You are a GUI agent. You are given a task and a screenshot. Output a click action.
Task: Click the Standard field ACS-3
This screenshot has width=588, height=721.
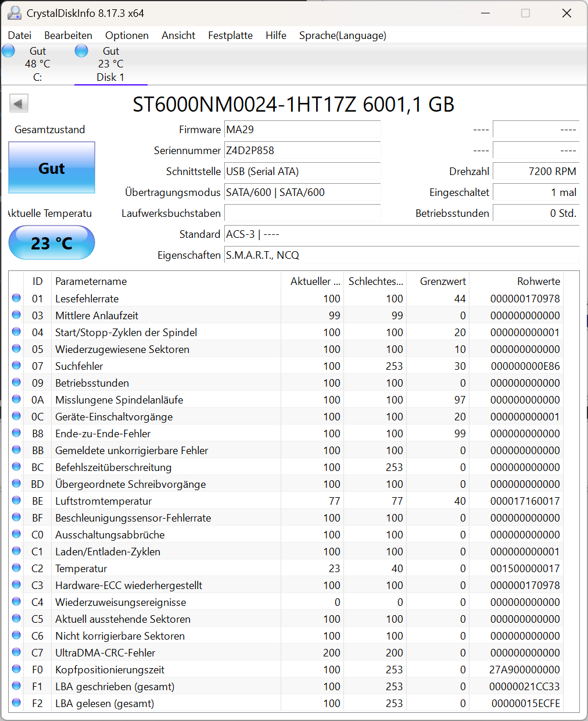(x=401, y=234)
